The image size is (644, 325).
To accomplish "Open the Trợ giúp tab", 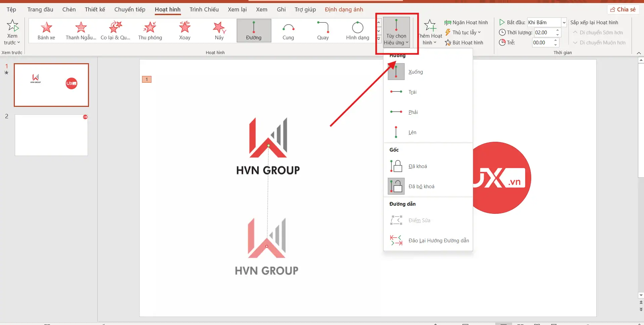I will [305, 9].
